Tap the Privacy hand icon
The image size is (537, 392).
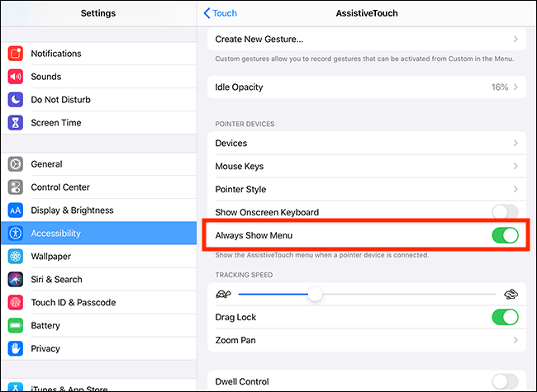[16, 348]
